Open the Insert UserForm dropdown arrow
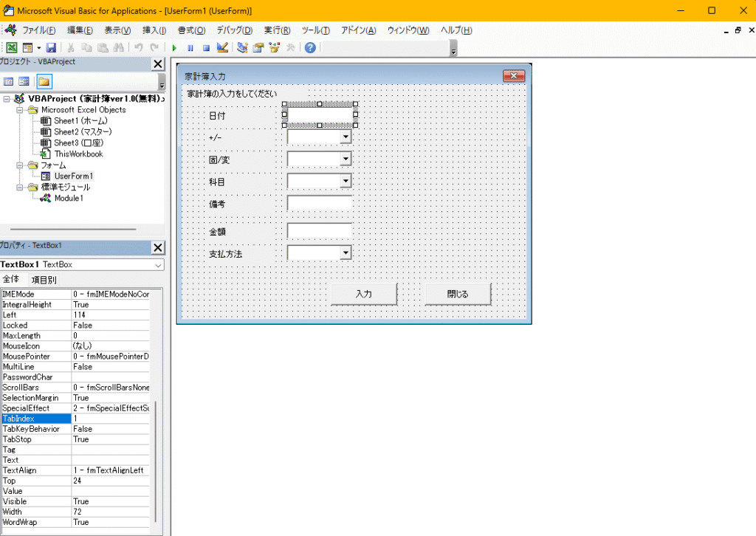Screen dimensions: 756x536 38,48
